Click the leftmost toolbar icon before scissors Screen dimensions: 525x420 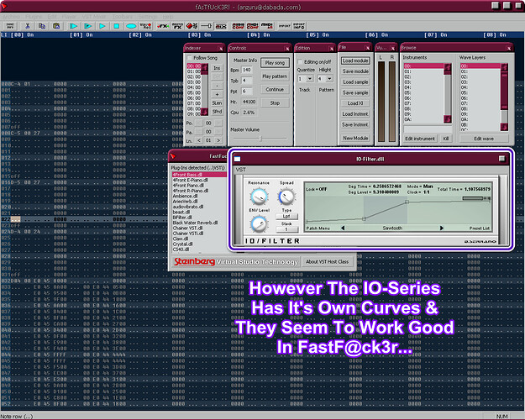(x=10, y=26)
